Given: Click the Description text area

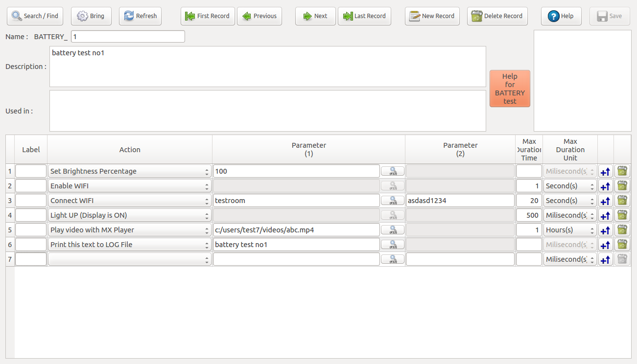Looking at the screenshot, I should tap(268, 67).
